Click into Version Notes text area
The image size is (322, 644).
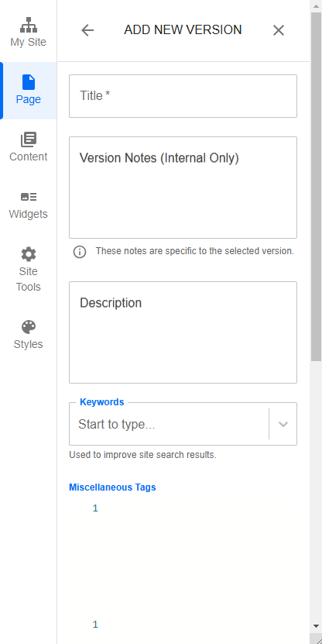coord(183,188)
